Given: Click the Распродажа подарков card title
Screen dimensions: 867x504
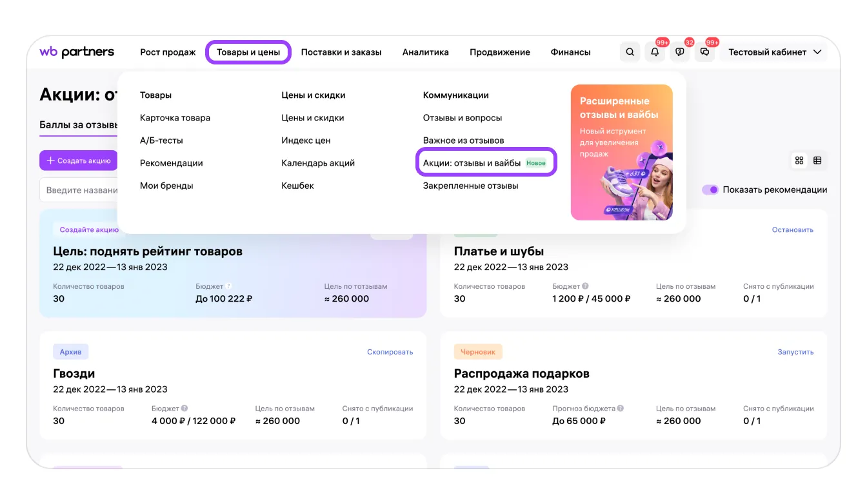Looking at the screenshot, I should [x=522, y=374].
